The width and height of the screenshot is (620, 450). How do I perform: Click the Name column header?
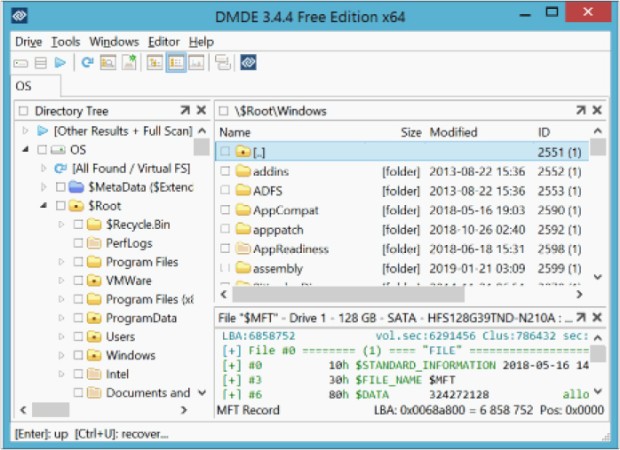pyautogui.click(x=234, y=132)
